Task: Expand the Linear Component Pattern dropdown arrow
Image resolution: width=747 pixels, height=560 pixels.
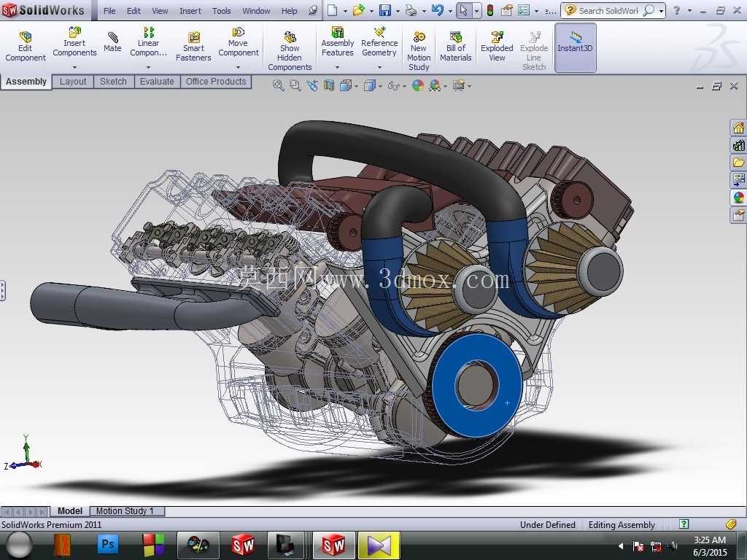Action: tap(148, 67)
